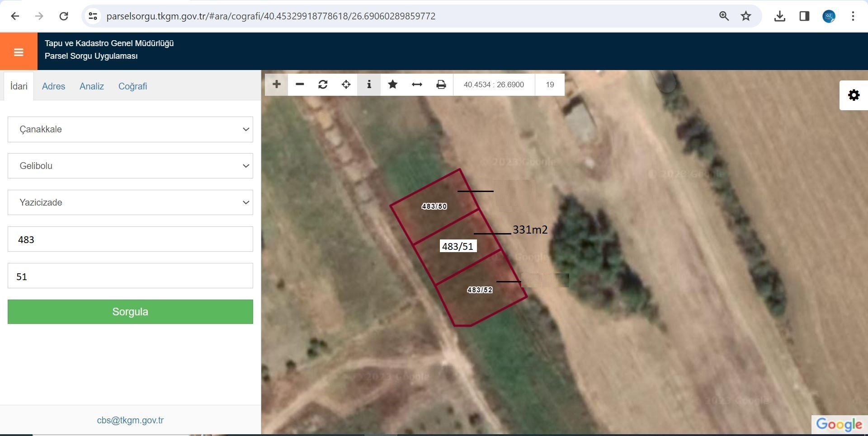Toggle the parcel info tool

coord(369,84)
